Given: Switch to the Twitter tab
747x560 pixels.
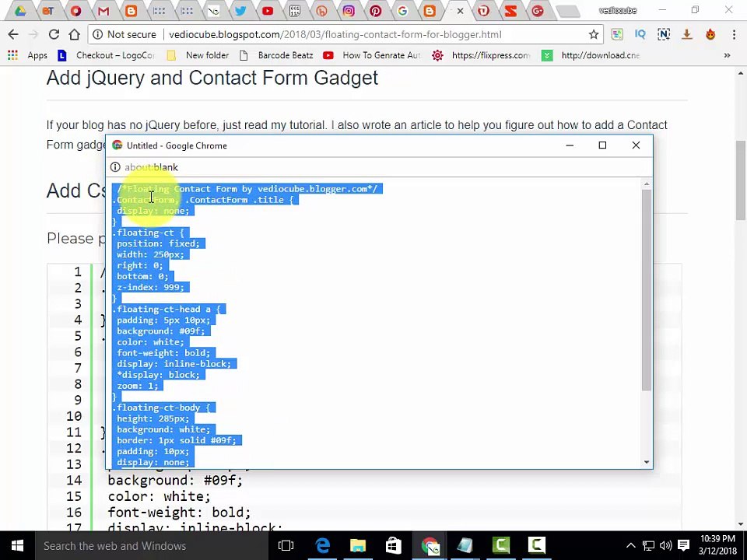Looking at the screenshot, I should tap(240, 10).
